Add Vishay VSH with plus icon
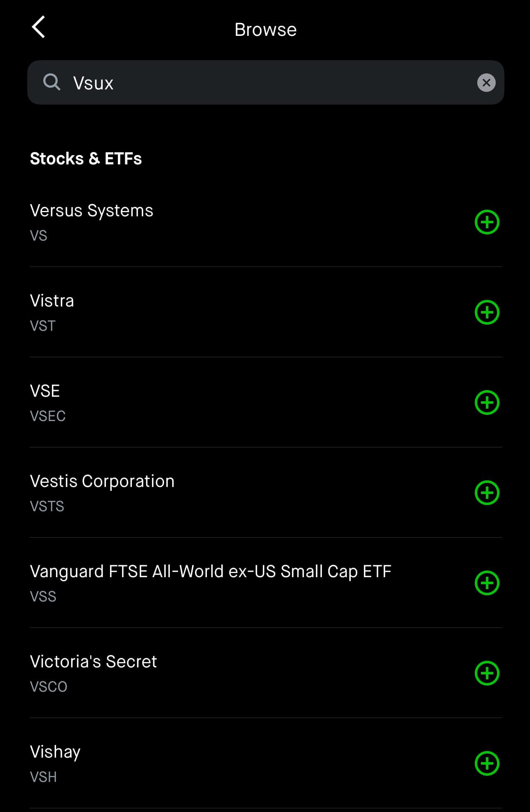Screen dimensions: 530x812 [x=487, y=764]
